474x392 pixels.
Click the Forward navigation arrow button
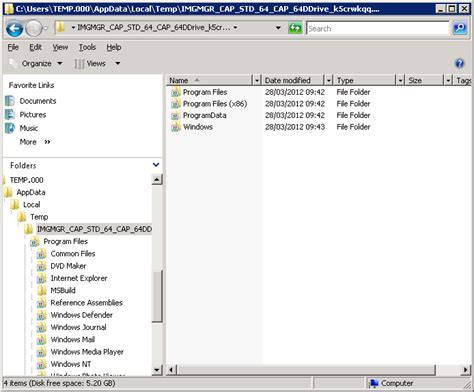pyautogui.click(x=34, y=29)
